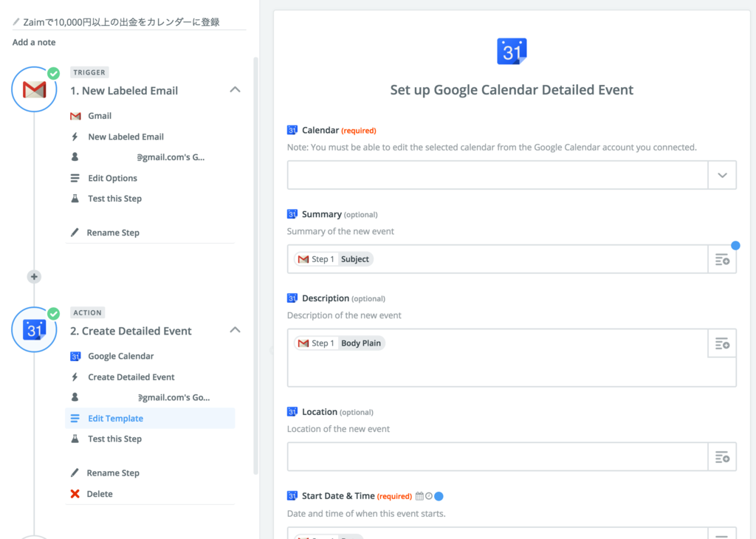Select Edit Template in action step
This screenshot has height=539, width=756.
[x=151, y=419]
